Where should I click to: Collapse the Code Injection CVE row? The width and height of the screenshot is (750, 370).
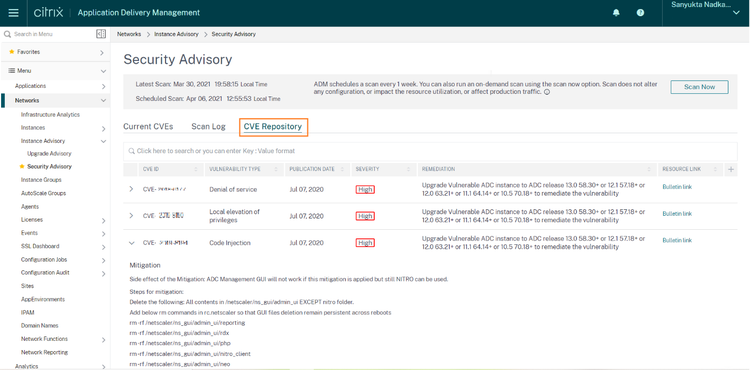click(132, 243)
